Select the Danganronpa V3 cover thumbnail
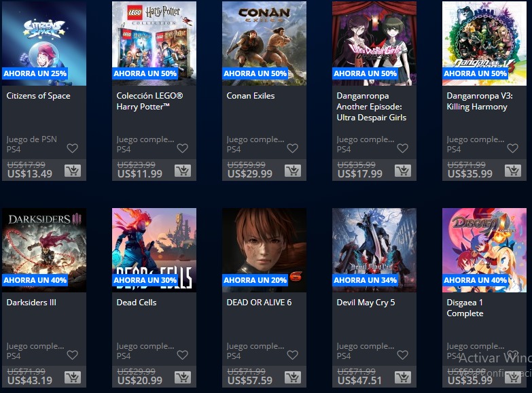The height and width of the screenshot is (393, 532). (484, 44)
